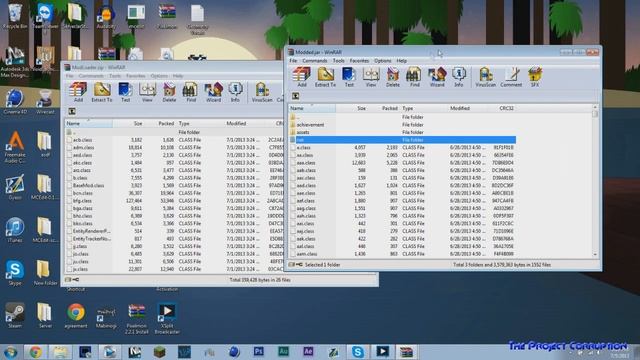Sort by Name column in Modded.jar window
Screen dimensions: 640x360
click(312, 108)
